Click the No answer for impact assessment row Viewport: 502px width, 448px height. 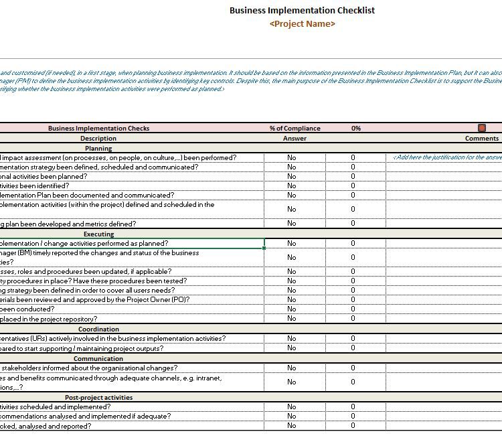(x=292, y=157)
